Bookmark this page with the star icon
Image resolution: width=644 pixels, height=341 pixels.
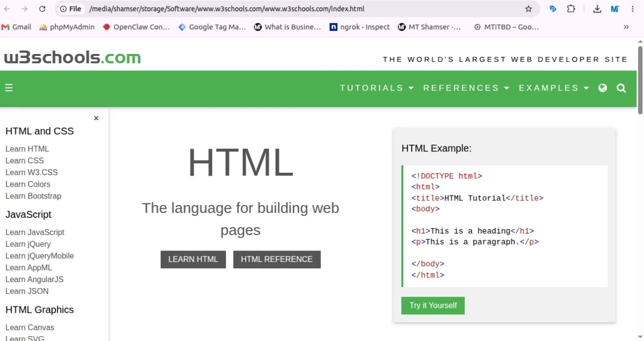pyautogui.click(x=529, y=9)
